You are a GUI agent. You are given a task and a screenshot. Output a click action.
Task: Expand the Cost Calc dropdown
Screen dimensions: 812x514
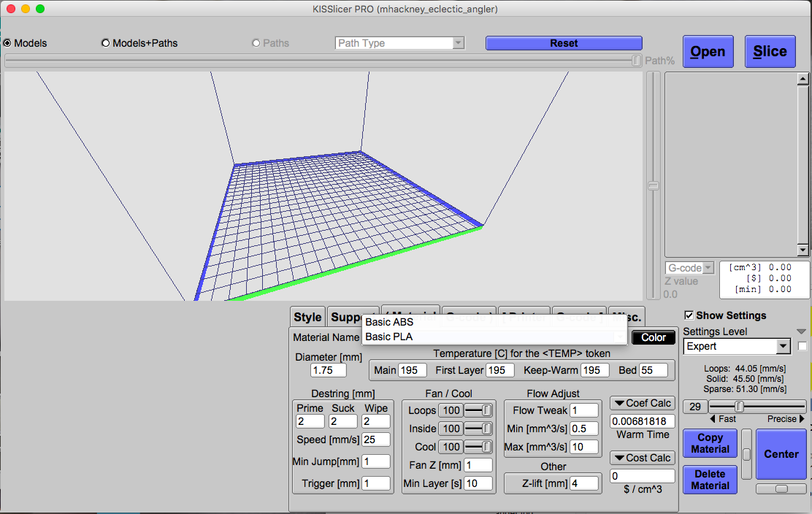click(642, 458)
